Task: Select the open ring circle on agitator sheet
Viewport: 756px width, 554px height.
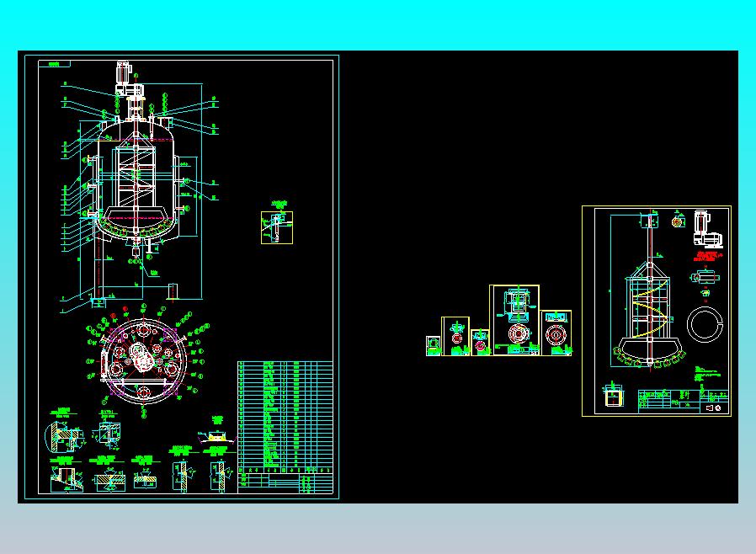Action: point(705,324)
